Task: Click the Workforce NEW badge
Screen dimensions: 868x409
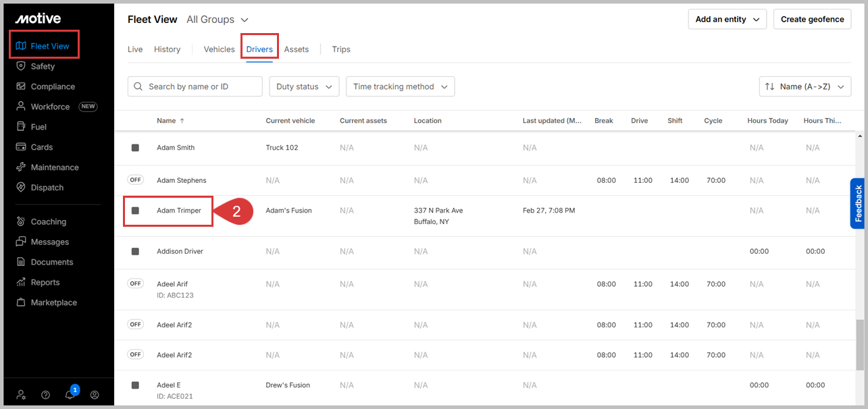Action: [88, 107]
